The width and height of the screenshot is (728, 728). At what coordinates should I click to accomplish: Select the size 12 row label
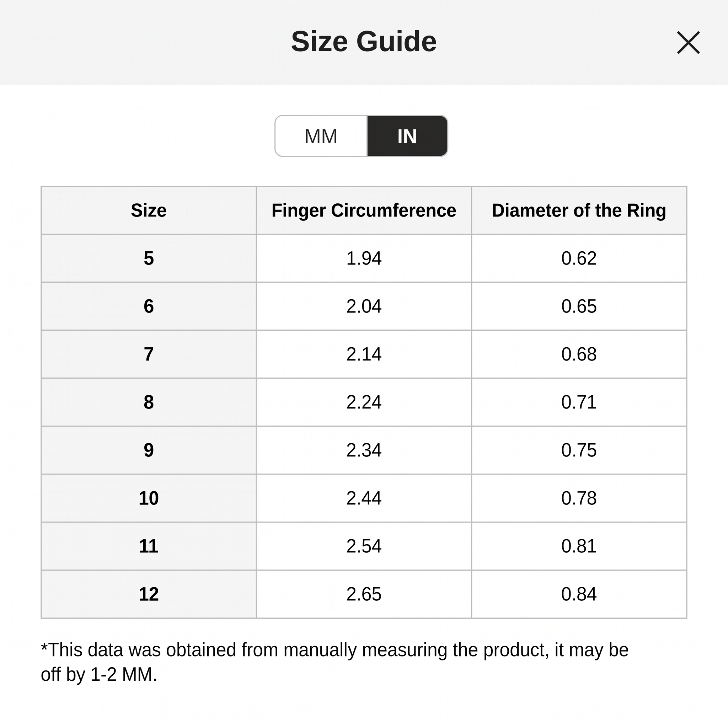[x=149, y=594]
